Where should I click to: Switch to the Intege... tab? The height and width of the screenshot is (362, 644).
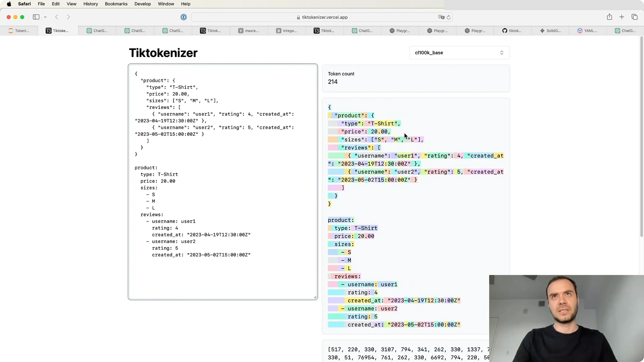click(287, 31)
